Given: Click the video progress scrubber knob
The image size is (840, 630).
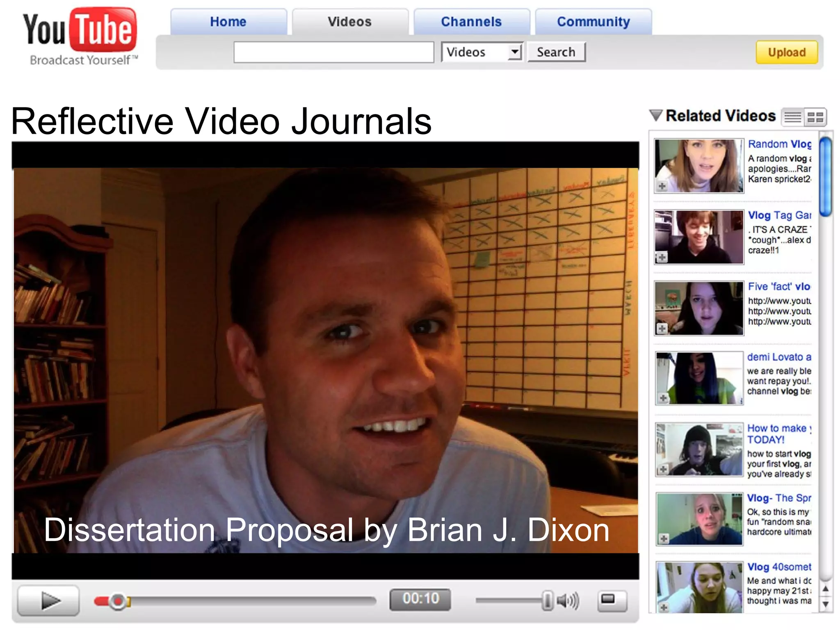Looking at the screenshot, I should [x=118, y=601].
